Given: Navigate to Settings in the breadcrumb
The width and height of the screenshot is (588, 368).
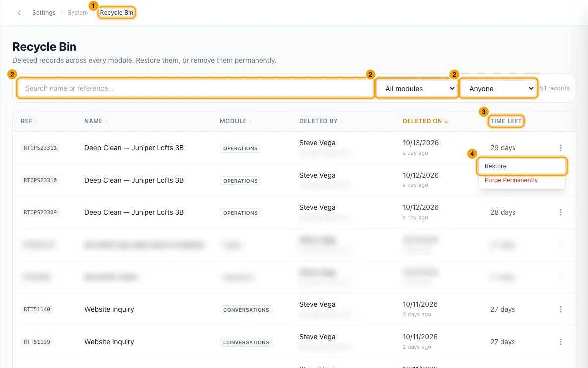Looking at the screenshot, I should 44,13.
